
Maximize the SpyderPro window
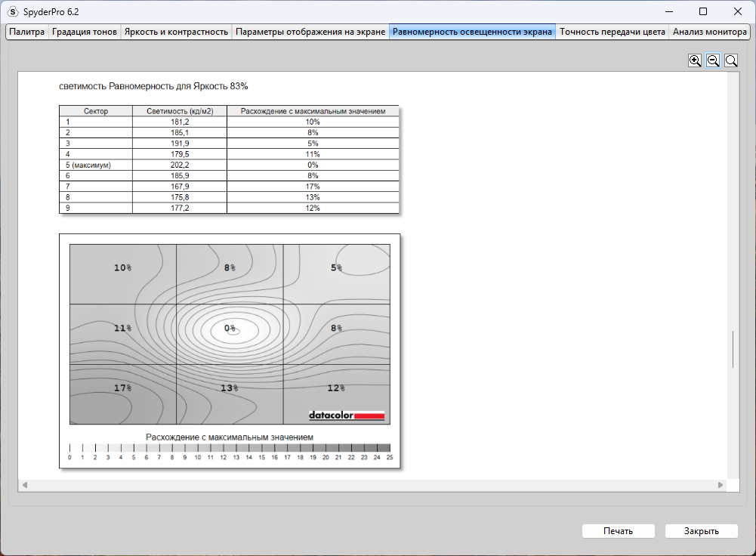[x=703, y=11]
